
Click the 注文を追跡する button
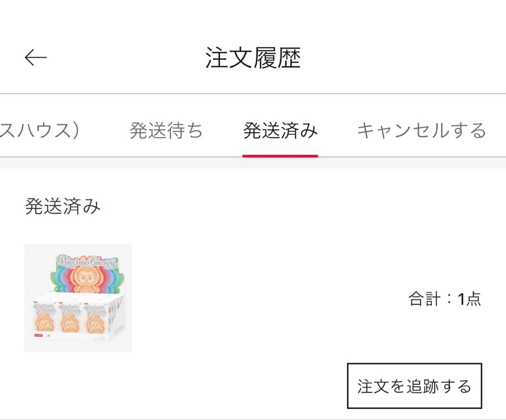(x=414, y=384)
